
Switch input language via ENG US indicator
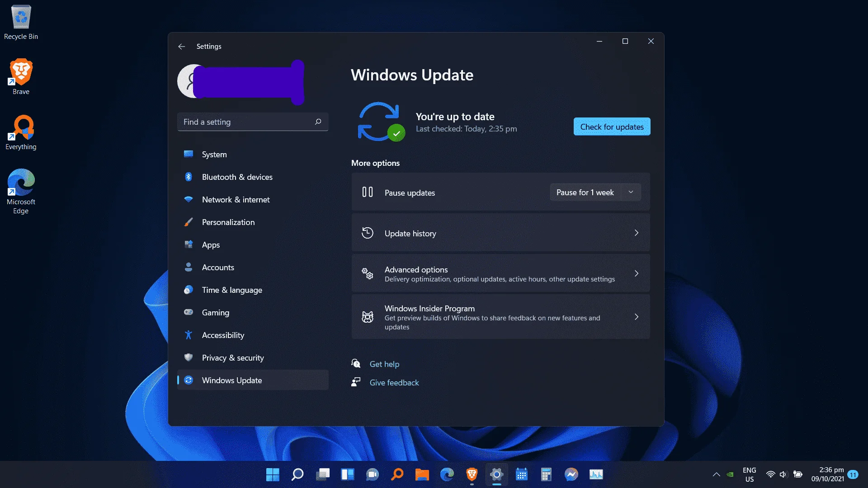750,474
